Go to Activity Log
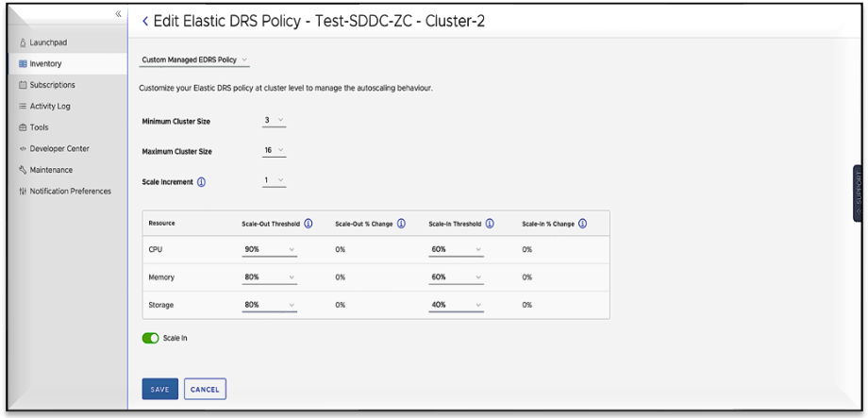Viewport: 868px width, 418px height. pos(49,107)
